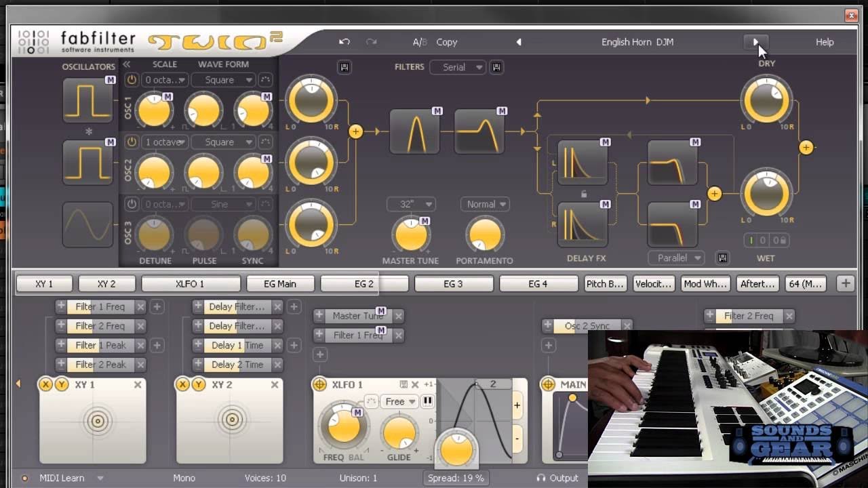Click OSC 1 square waveform display
Screen dimensions: 868x488
tap(88, 100)
